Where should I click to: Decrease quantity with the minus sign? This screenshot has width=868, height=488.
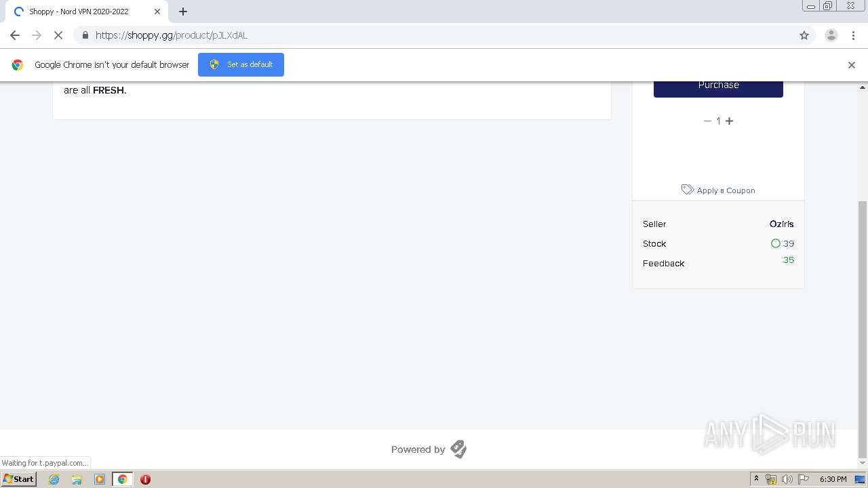click(x=707, y=121)
